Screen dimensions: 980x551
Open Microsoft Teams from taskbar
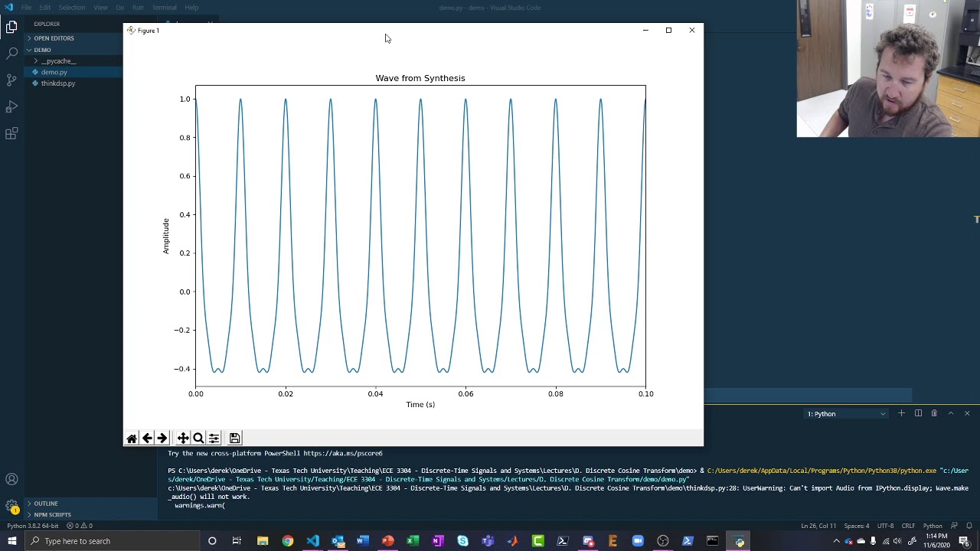click(x=488, y=541)
